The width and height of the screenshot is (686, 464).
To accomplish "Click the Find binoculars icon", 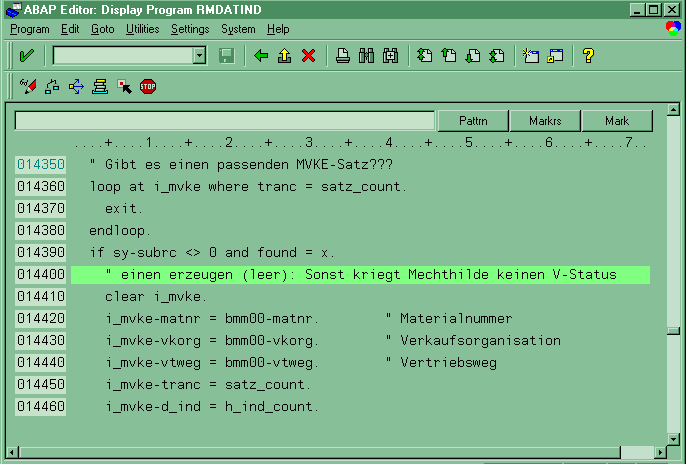I will [366, 56].
